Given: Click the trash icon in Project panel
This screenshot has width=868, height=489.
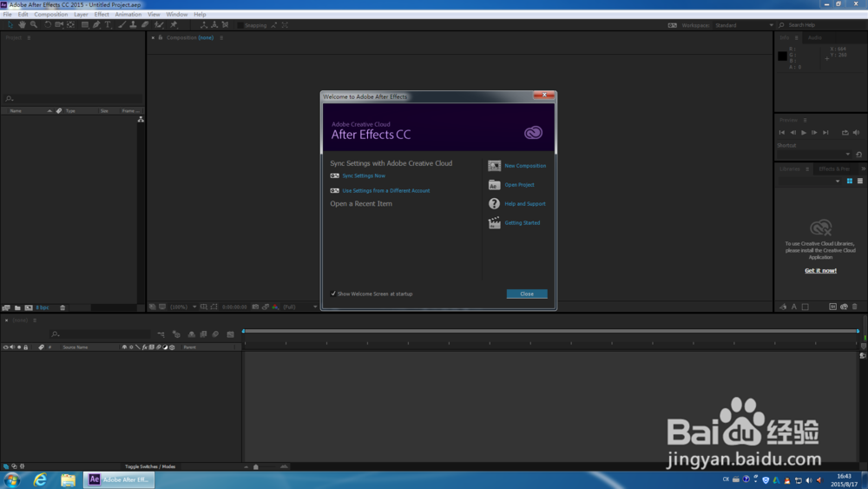Looking at the screenshot, I should 62,307.
